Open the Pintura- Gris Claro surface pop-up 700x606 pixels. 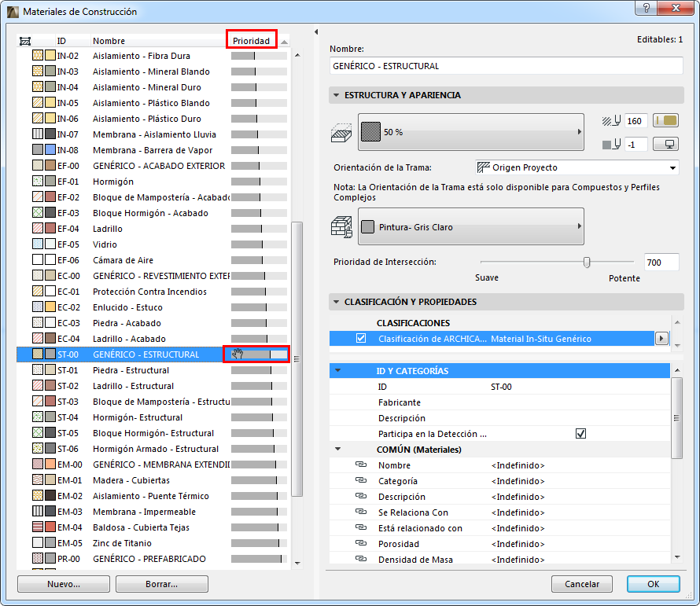click(x=471, y=226)
